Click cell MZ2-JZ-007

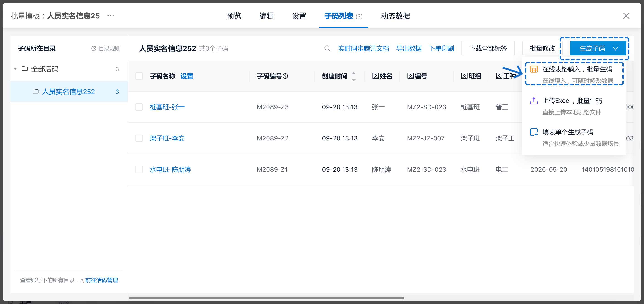426,138
